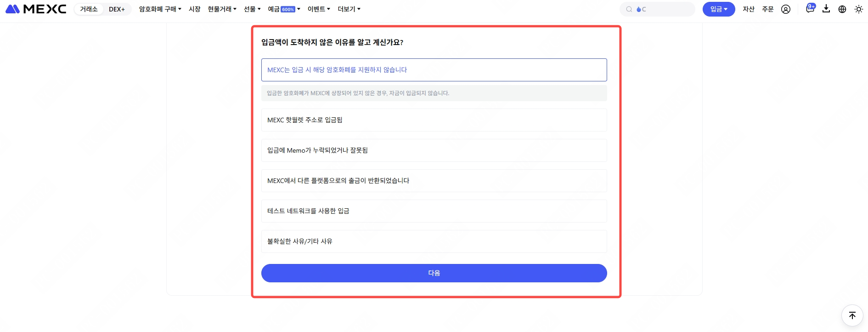Click the user profile icon

click(786, 9)
